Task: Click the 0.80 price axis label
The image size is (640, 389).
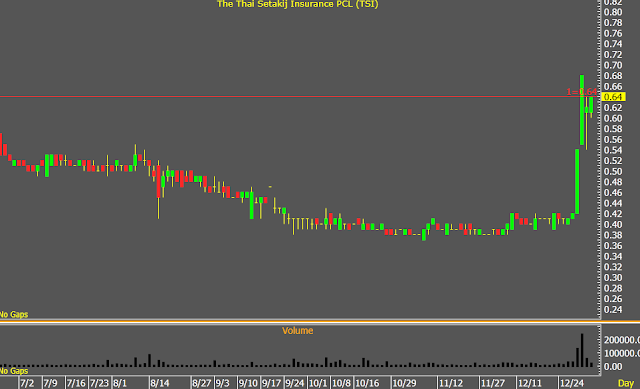Action: 613,12
